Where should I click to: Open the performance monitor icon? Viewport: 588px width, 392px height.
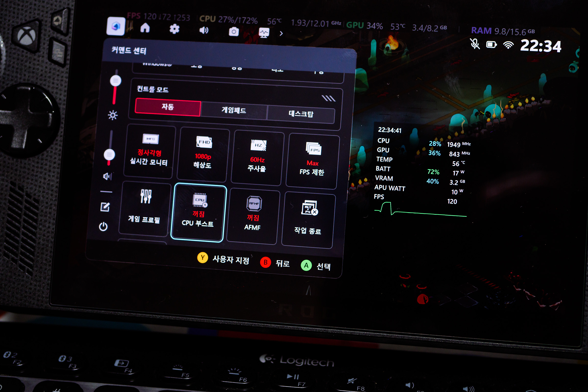tap(264, 33)
